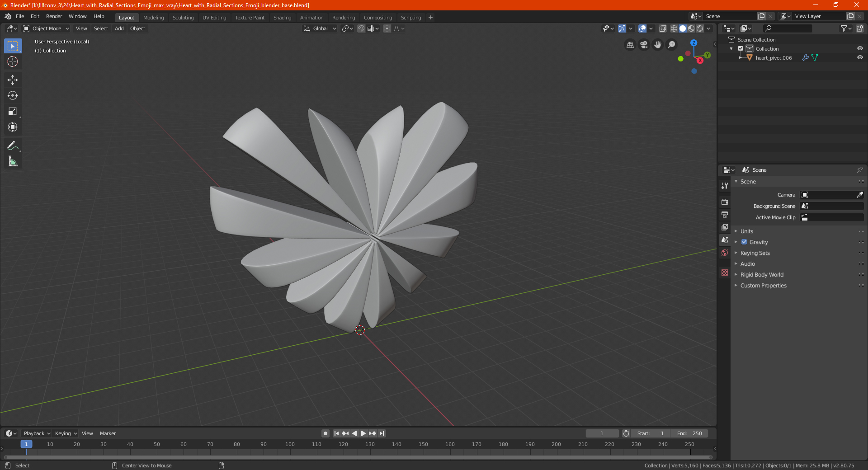Click the outliner search field
This screenshot has width=868, height=470.
pos(788,28)
